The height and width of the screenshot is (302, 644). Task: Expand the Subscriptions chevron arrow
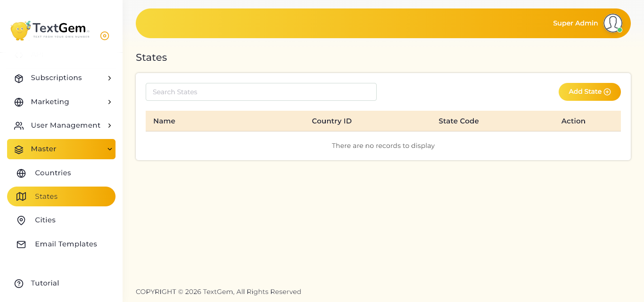pyautogui.click(x=109, y=78)
